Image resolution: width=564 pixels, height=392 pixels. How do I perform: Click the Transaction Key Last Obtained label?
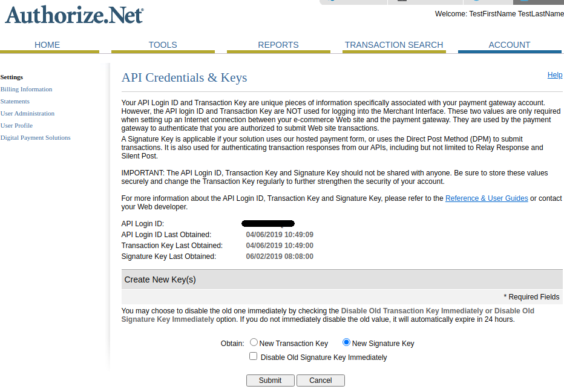172,245
